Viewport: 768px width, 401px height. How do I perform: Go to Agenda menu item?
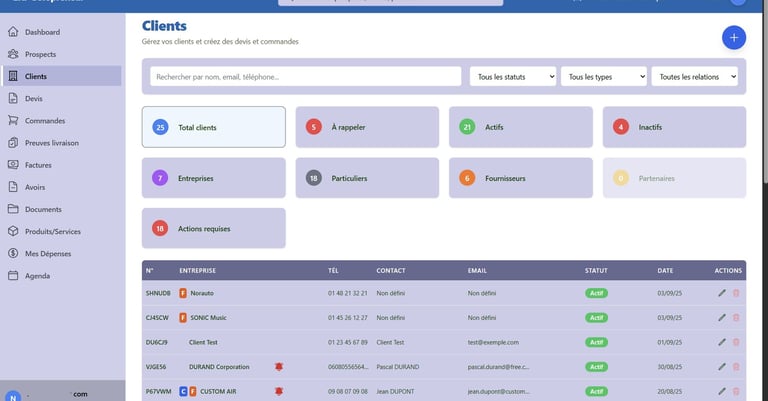pyautogui.click(x=62, y=275)
